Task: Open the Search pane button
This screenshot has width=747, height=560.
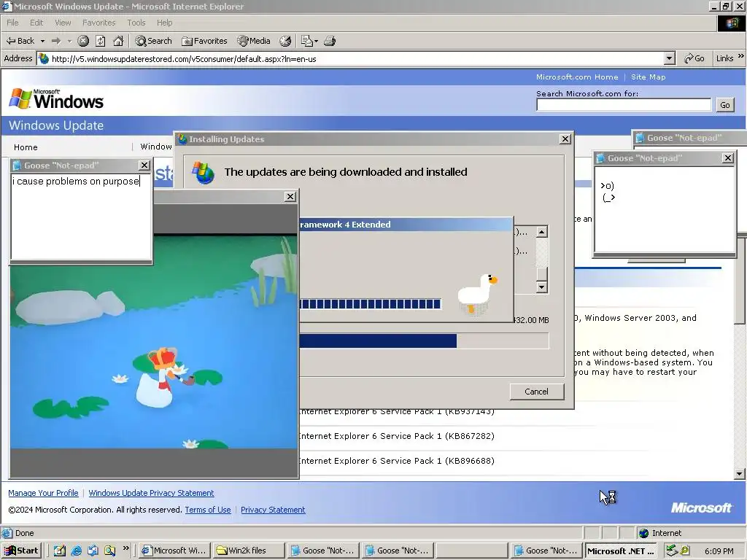Action: pyautogui.click(x=153, y=41)
